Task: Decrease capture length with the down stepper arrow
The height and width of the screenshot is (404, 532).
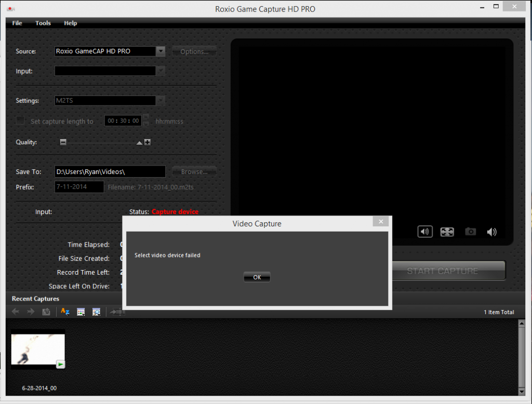Action: click(x=146, y=124)
